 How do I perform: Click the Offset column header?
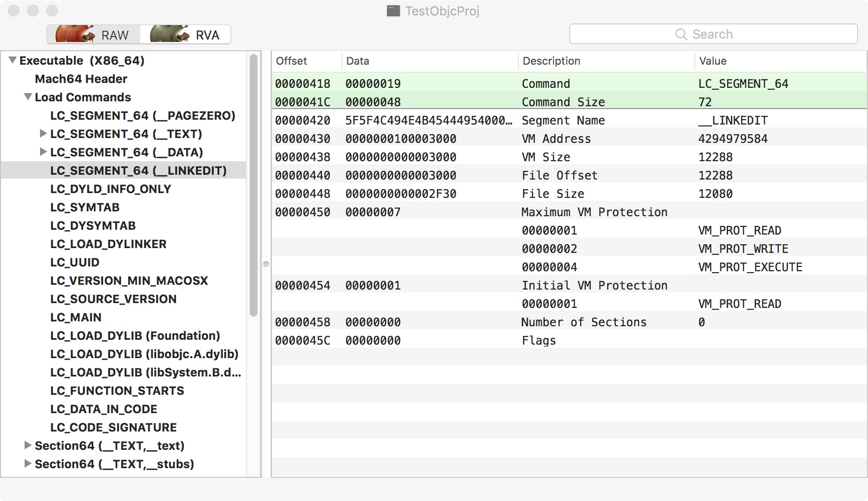point(307,61)
